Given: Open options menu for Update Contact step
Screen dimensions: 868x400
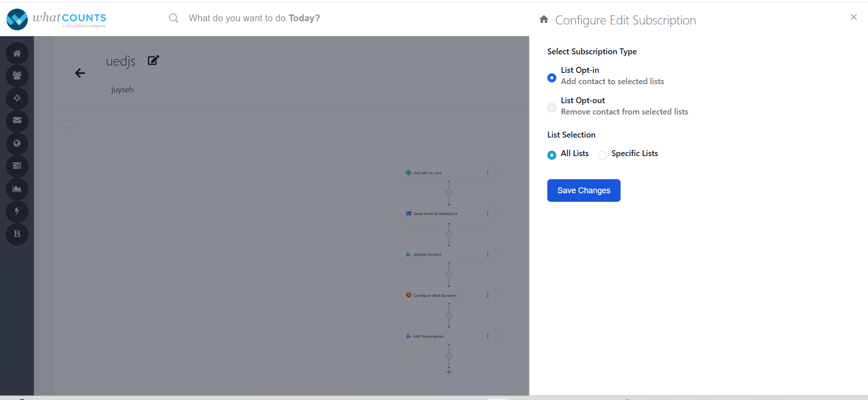Looking at the screenshot, I should coord(488,254).
